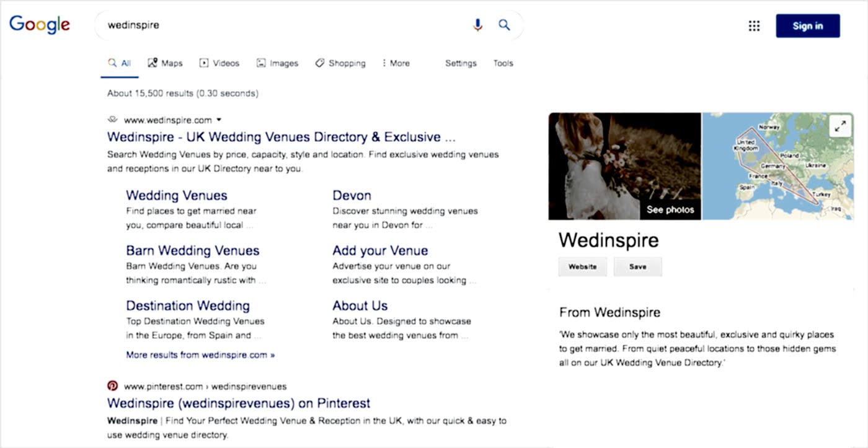Open the Maps search tab
This screenshot has width=868, height=448.
pos(165,63)
